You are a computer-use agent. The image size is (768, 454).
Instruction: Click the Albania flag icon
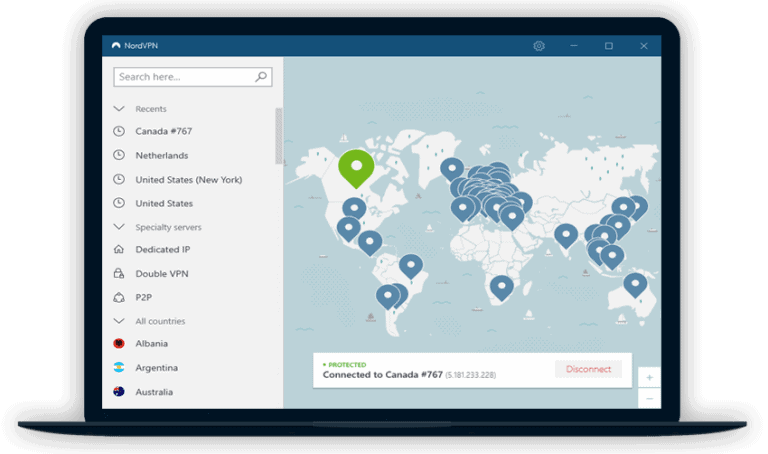(119, 343)
